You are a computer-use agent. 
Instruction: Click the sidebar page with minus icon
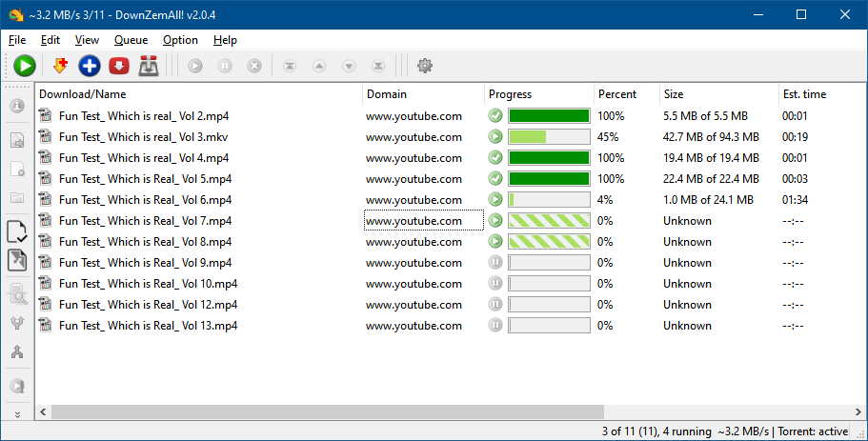[x=17, y=169]
